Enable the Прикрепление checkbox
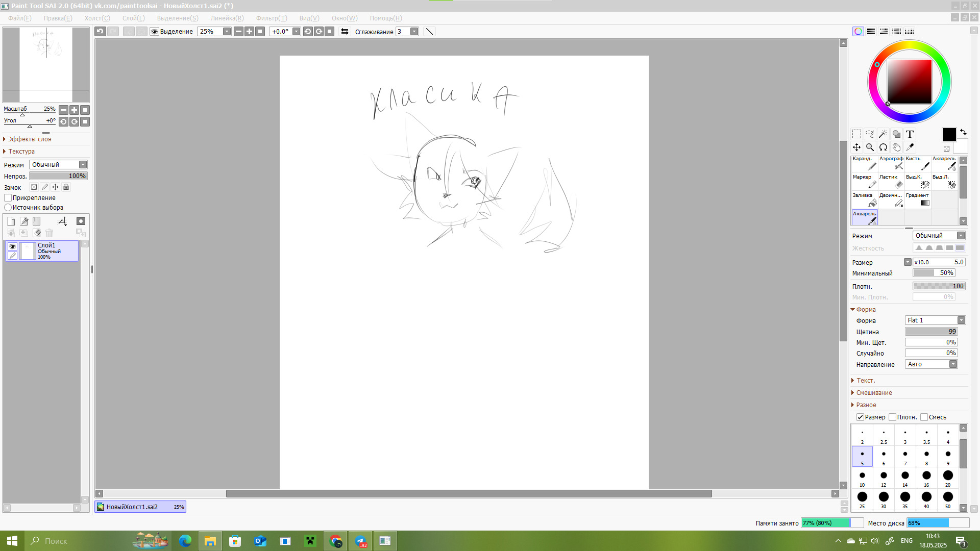 (x=8, y=198)
